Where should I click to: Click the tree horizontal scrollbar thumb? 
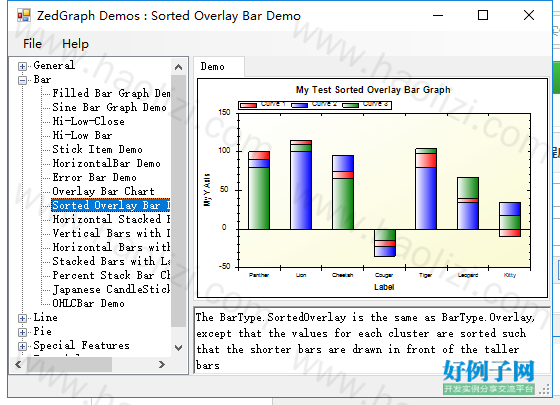point(69,365)
